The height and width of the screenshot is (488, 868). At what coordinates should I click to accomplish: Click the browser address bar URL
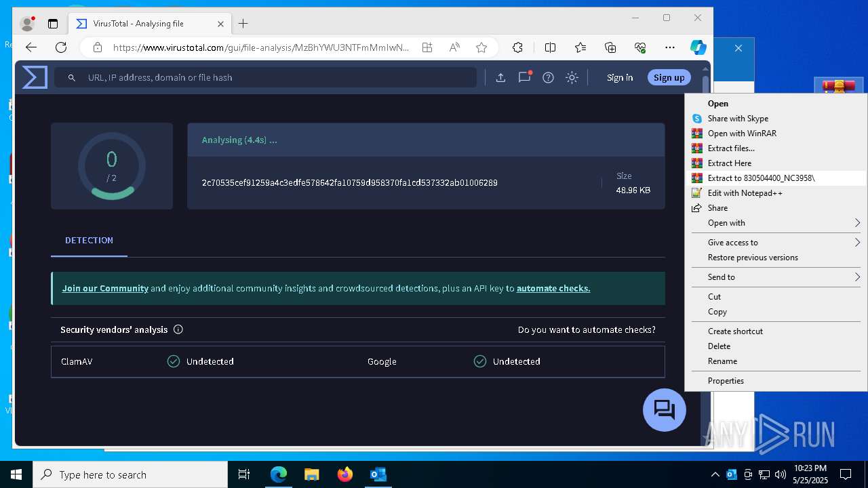(261, 47)
